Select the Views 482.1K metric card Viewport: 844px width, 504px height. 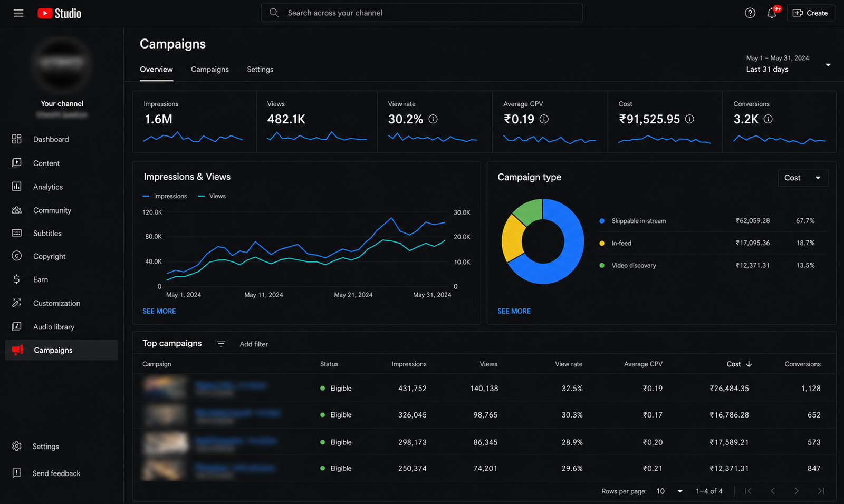tap(316, 122)
